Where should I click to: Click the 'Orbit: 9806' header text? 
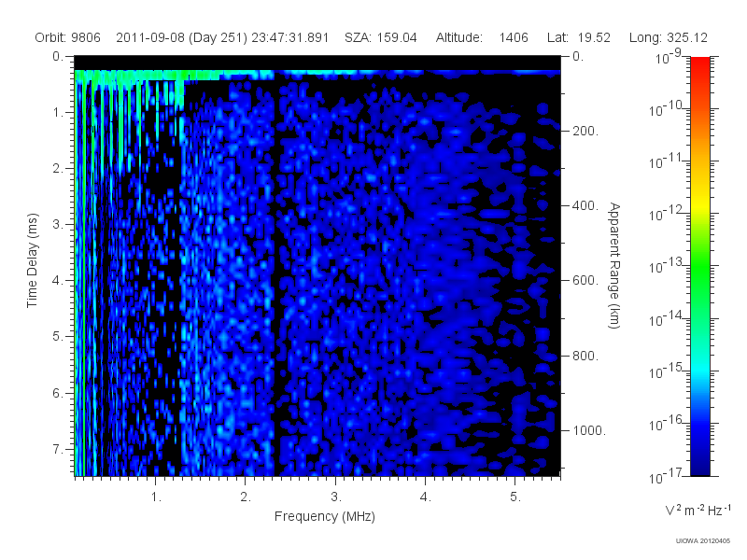[x=67, y=37]
